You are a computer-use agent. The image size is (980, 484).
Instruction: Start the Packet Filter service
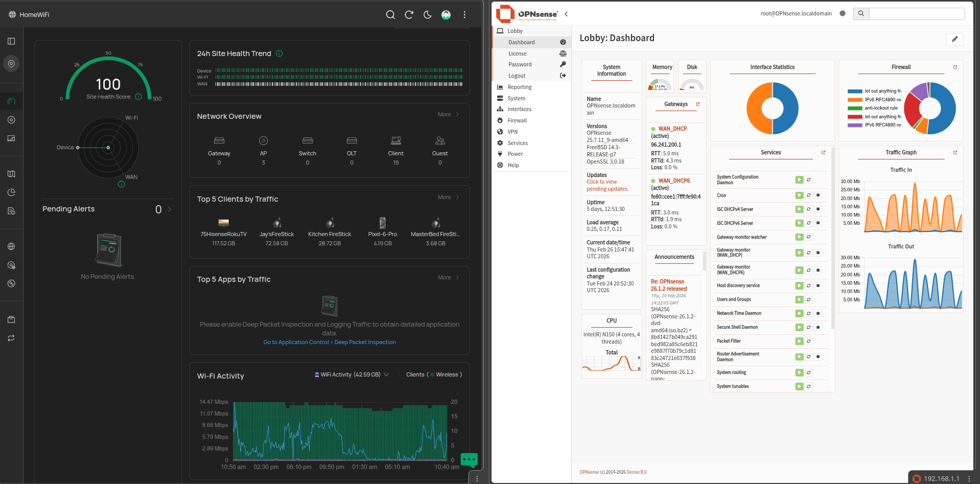[x=799, y=341]
